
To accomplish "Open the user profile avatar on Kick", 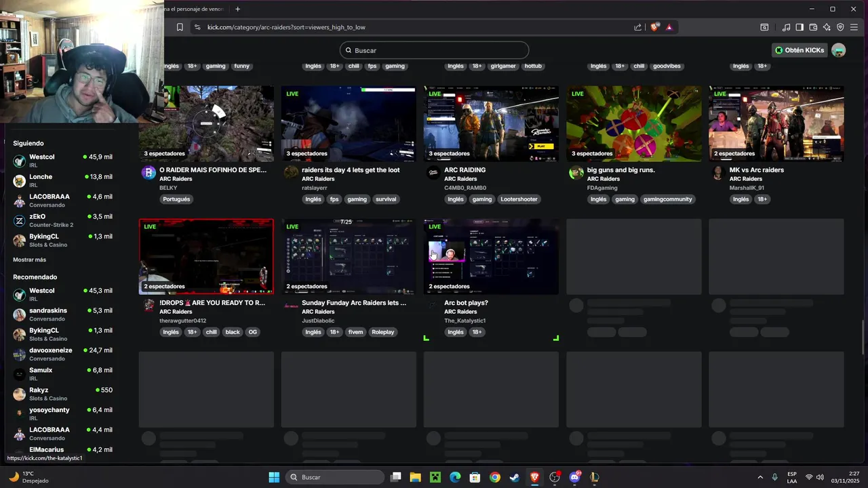I will tap(838, 50).
